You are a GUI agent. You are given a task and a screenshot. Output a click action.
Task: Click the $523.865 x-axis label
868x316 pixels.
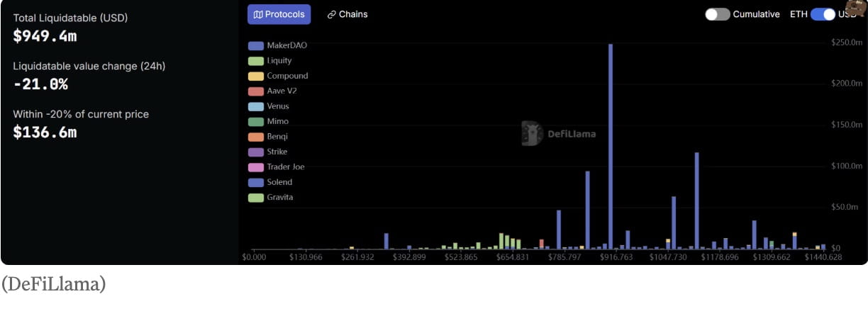click(461, 257)
